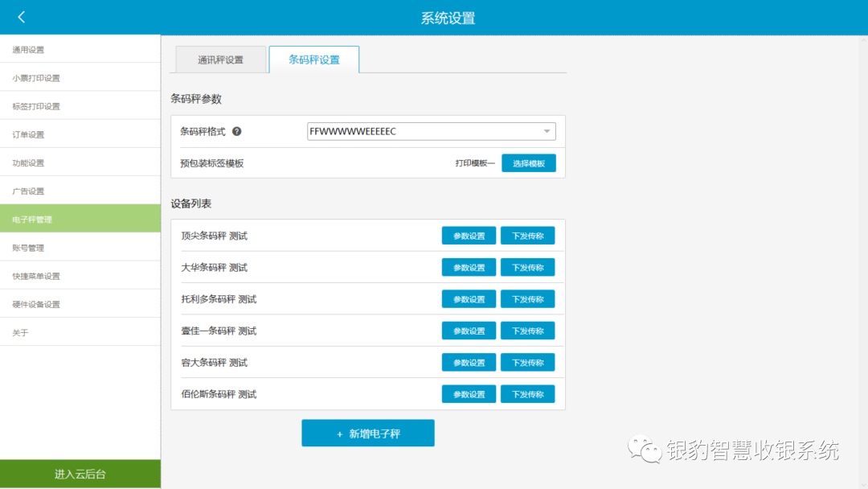Viewport: 868px width, 489px height.
Task: Click the back arrow to exit settings
Action: pyautogui.click(x=21, y=16)
